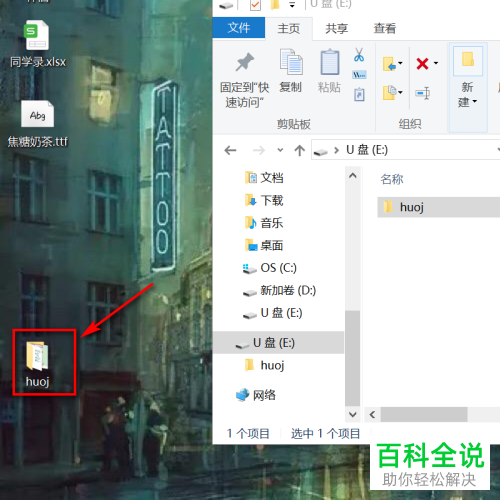Open the 同学录.xlsx desktop file
Viewport: 500px width, 500px height.
[37, 44]
